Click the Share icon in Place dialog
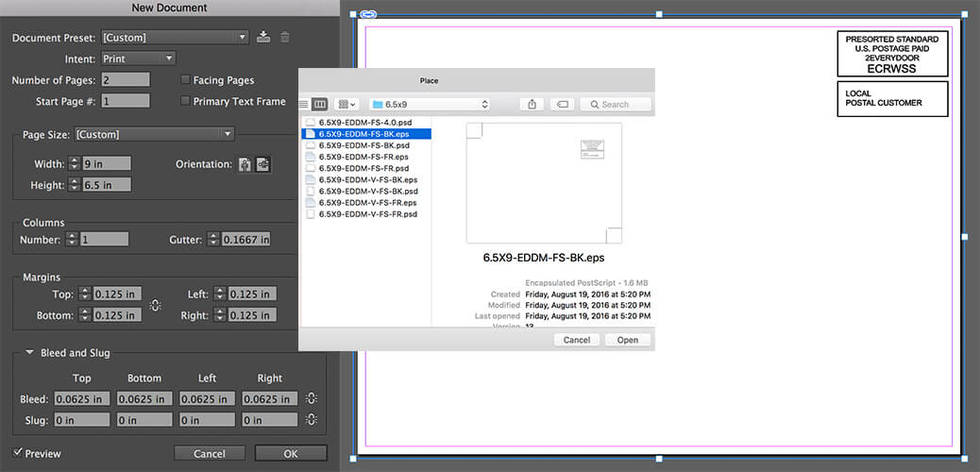This screenshot has height=472, width=980. (x=532, y=104)
